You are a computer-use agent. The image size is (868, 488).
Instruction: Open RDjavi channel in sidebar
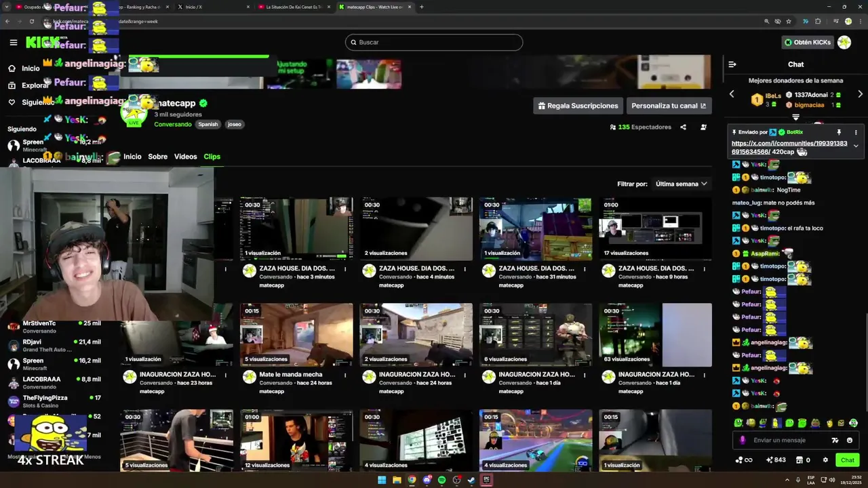click(54, 346)
